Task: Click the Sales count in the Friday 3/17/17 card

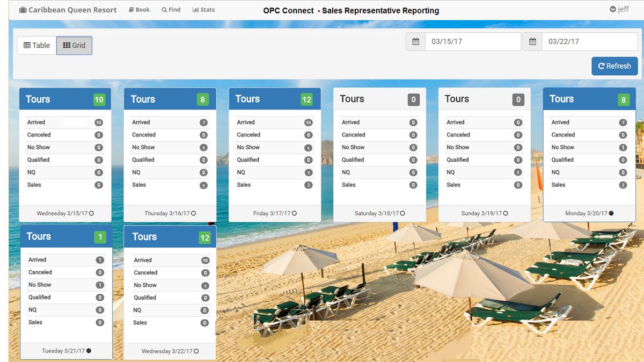Action: pos(308,185)
